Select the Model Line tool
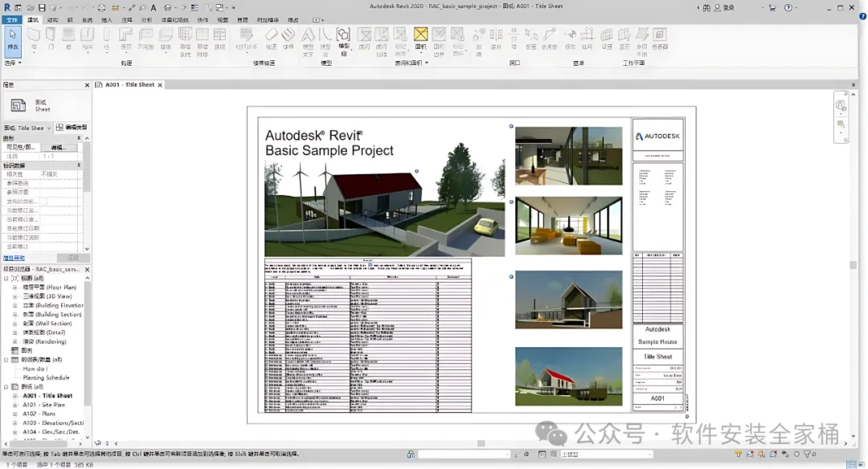Viewport: 868px width, 469px height. point(325,42)
